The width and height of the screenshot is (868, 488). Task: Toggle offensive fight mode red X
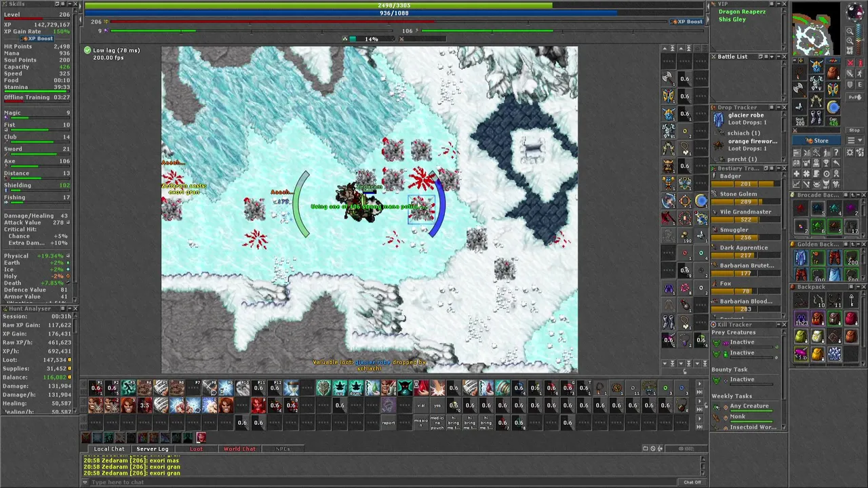tap(850, 62)
